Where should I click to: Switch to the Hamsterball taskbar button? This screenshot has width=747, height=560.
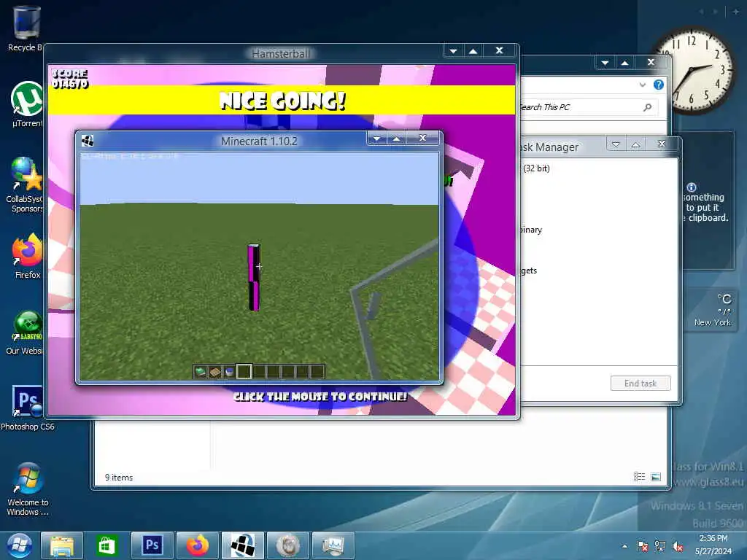(x=287, y=545)
